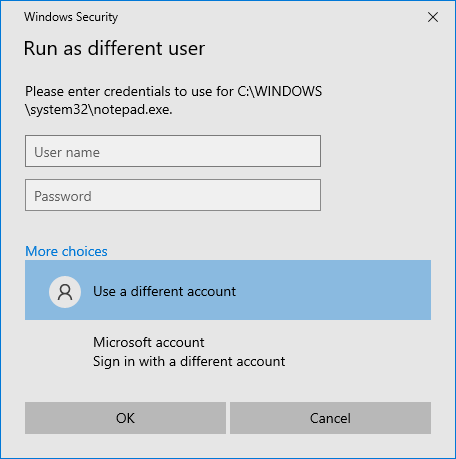This screenshot has width=456, height=459.
Task: Click the notepad.exe credentials prompt text
Action: 173,100
